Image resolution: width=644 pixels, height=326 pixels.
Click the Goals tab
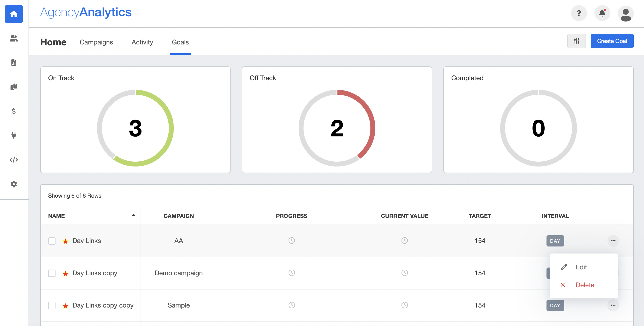tap(180, 42)
